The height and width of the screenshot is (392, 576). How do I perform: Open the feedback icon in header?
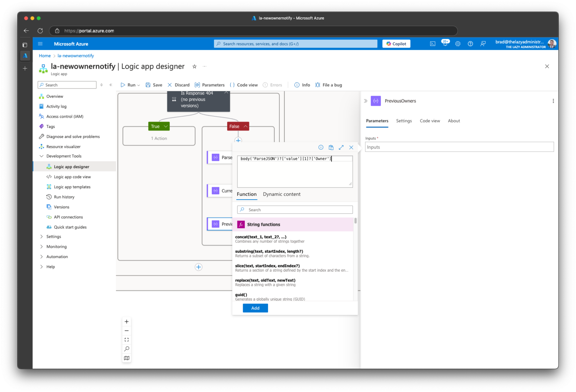pyautogui.click(x=483, y=44)
